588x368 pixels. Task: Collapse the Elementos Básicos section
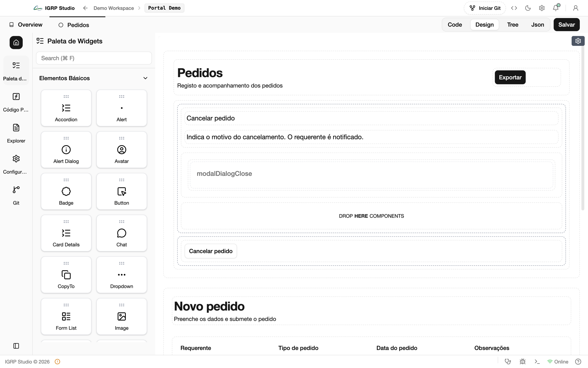tap(145, 78)
